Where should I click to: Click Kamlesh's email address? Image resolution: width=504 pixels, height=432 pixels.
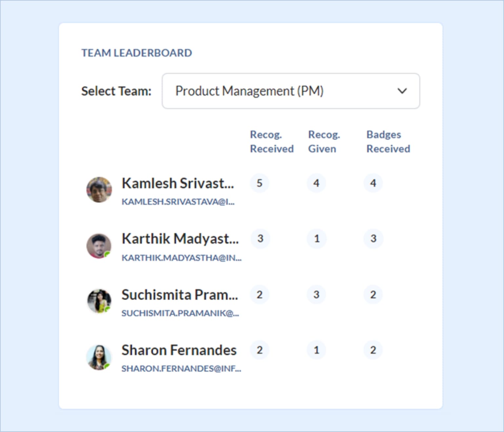[178, 202]
